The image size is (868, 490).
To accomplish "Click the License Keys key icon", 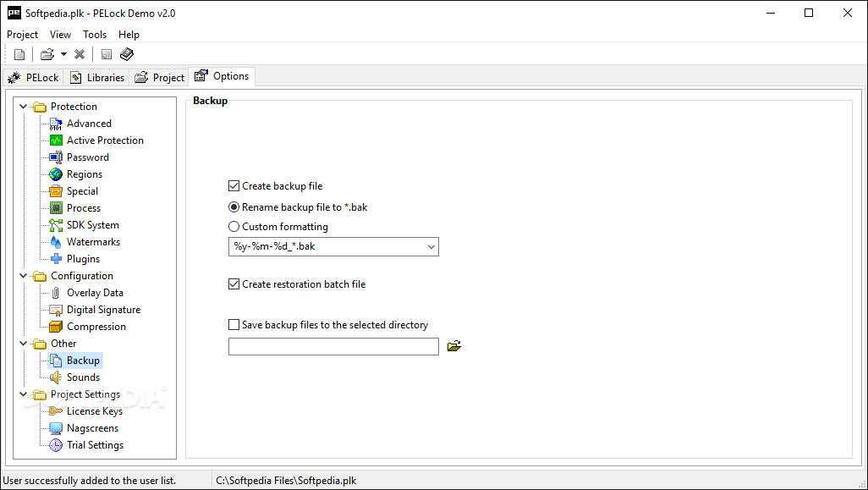I will coord(56,411).
